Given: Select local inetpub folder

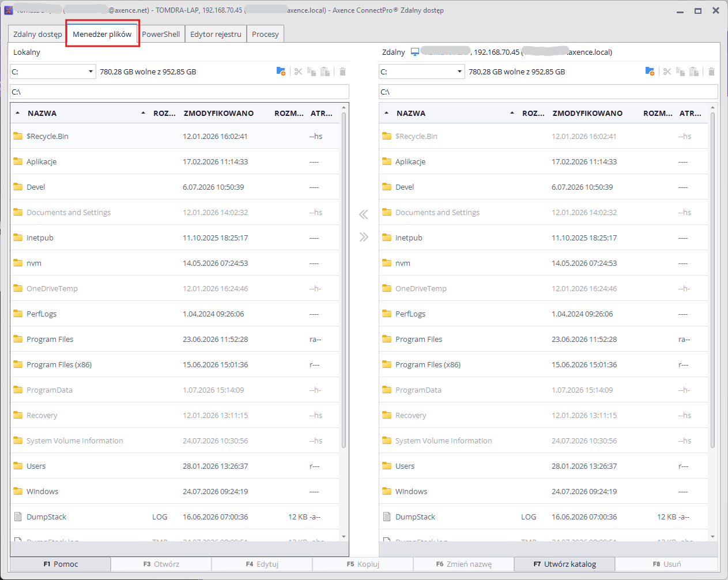Looking at the screenshot, I should pyautogui.click(x=175, y=238).
